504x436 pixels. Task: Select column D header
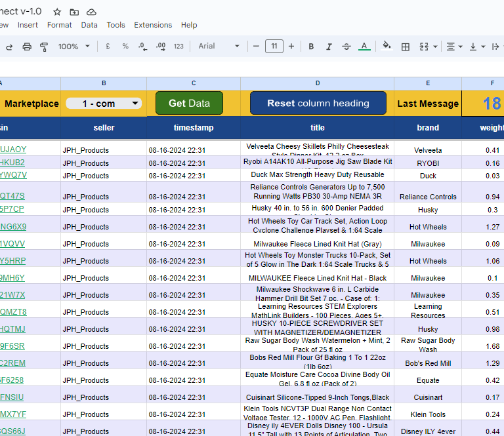pos(317,83)
